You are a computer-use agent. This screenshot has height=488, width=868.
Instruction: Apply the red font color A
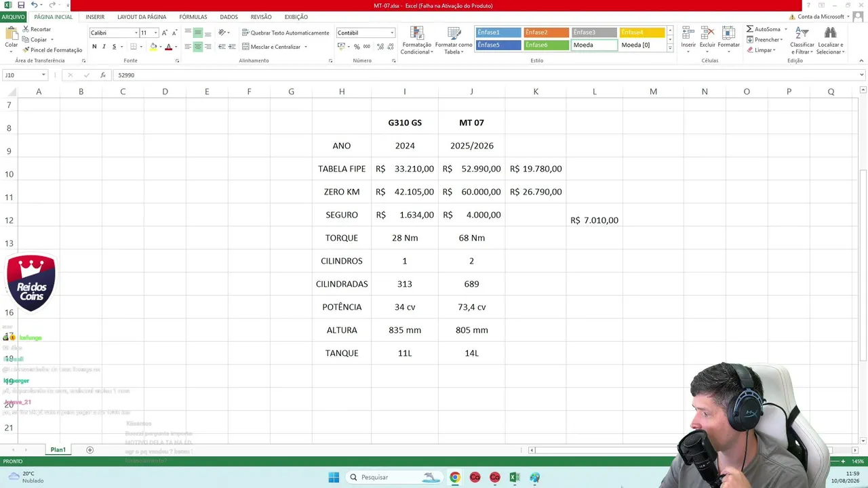(x=169, y=47)
